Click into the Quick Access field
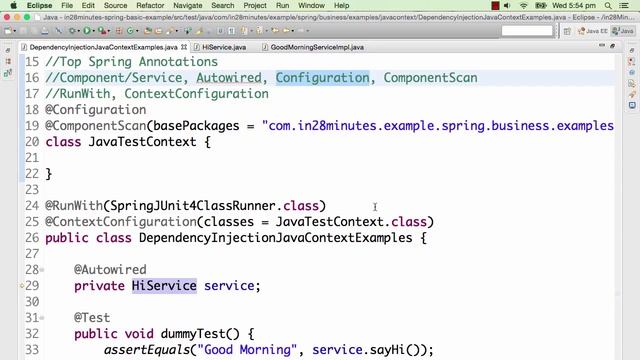Screen dimensions: 640x360 click(527, 31)
